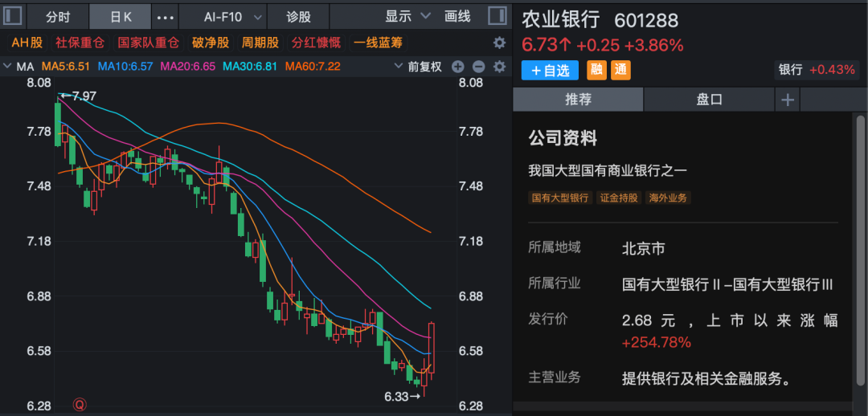Open the 诊股 stock diagnosis tab

(x=298, y=17)
